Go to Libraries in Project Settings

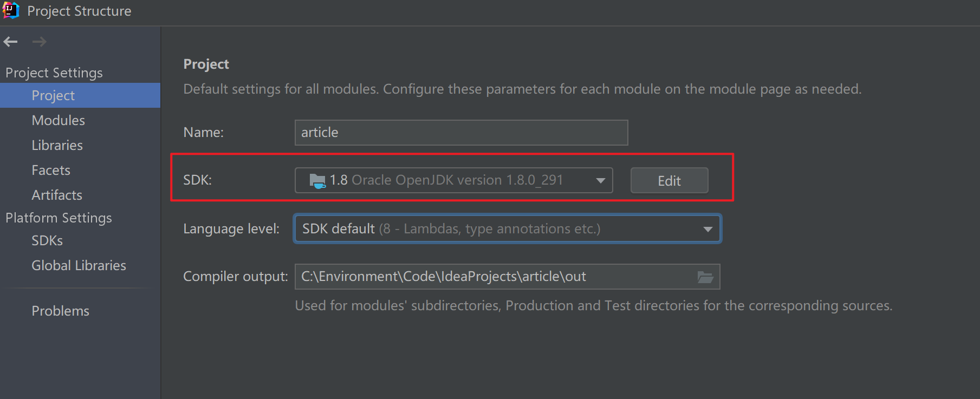click(57, 146)
